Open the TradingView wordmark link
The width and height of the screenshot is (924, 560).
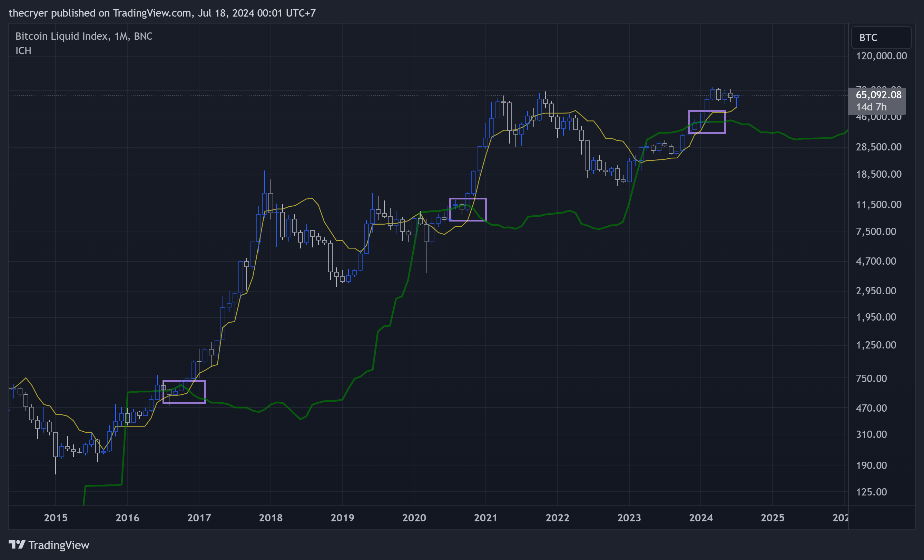pos(59,545)
